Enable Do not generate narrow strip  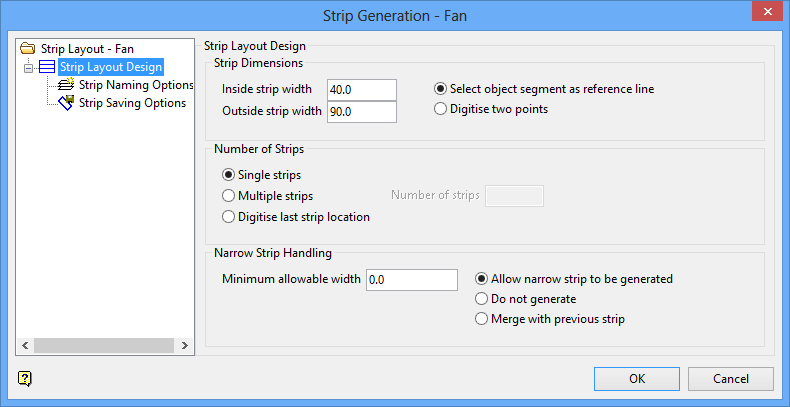pyautogui.click(x=482, y=299)
